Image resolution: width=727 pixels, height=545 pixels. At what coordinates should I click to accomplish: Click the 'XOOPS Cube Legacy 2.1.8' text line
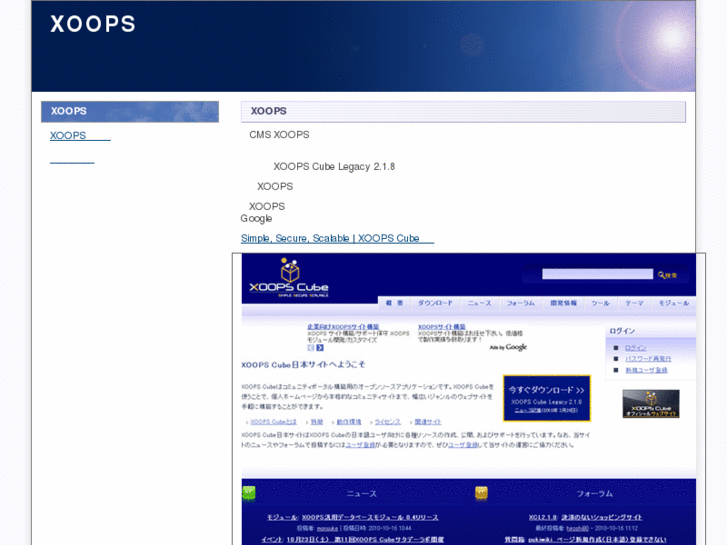334,167
